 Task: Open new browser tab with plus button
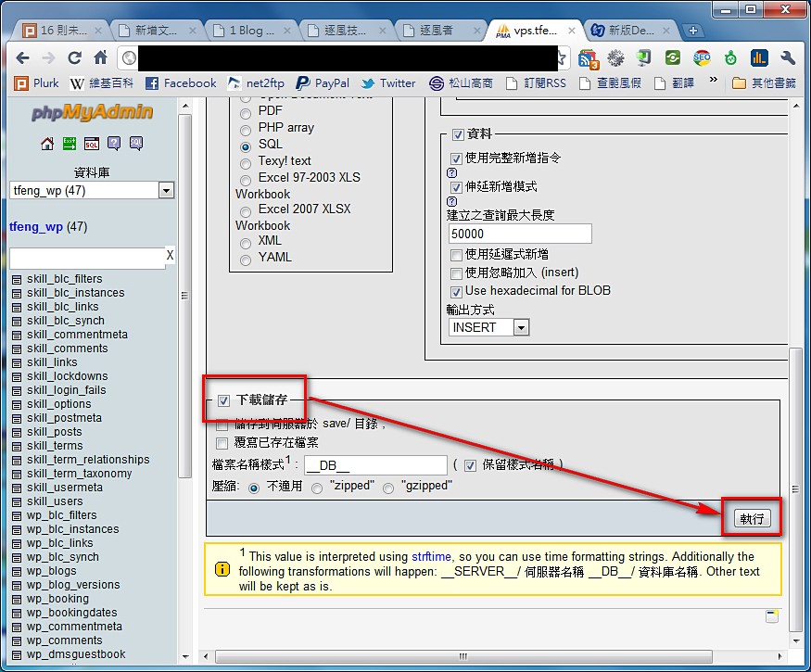pyautogui.click(x=693, y=31)
